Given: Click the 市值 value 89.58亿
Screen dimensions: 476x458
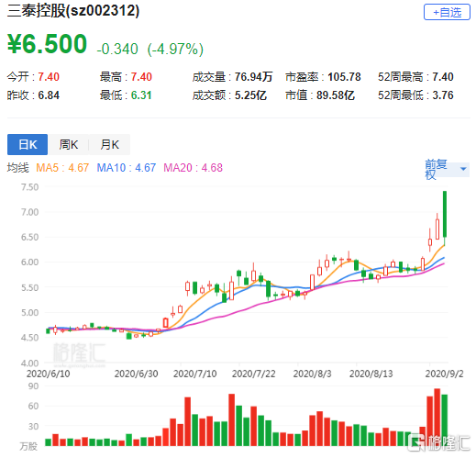Looking at the screenshot, I should coord(336,95).
